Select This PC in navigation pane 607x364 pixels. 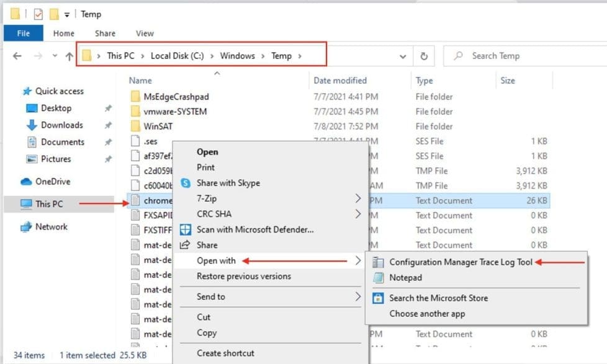coord(49,204)
